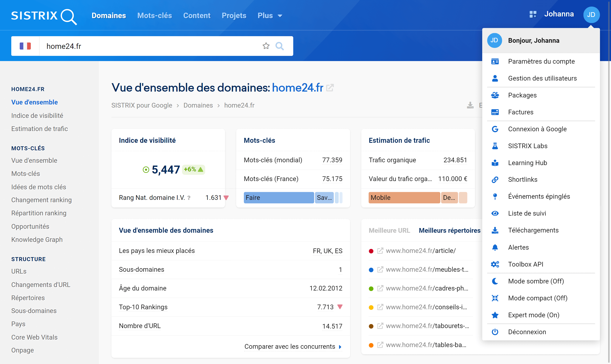Screen dimensions: 611x364
Task: Click Comparer avec les concurrents link
Action: (290, 347)
